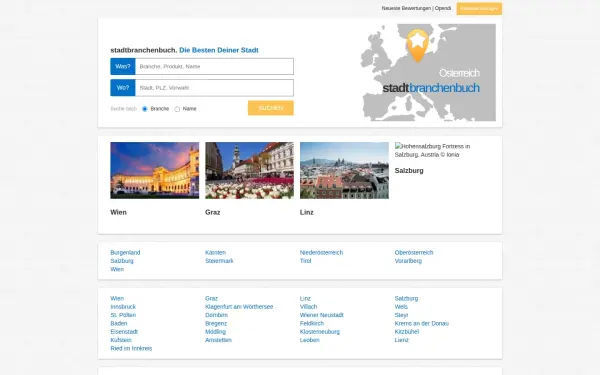Click the stadtbranchenbuch Österreich map logo
The height and width of the screenshot is (375, 600).
pyautogui.click(x=428, y=73)
